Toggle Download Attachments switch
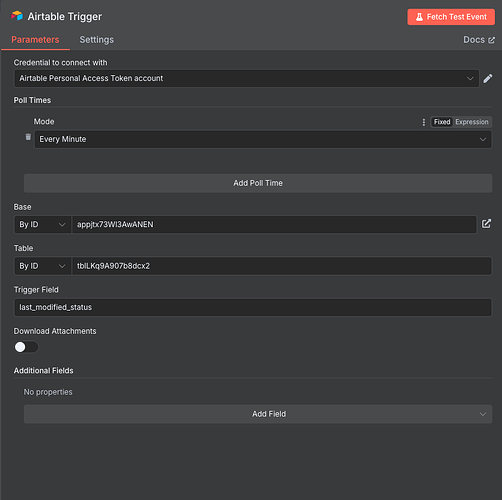The height and width of the screenshot is (500, 502). [x=26, y=347]
